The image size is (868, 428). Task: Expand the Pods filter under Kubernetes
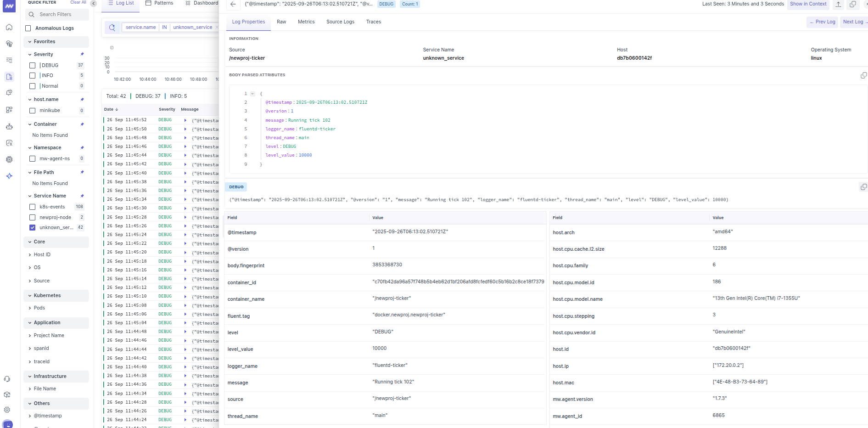tap(39, 308)
